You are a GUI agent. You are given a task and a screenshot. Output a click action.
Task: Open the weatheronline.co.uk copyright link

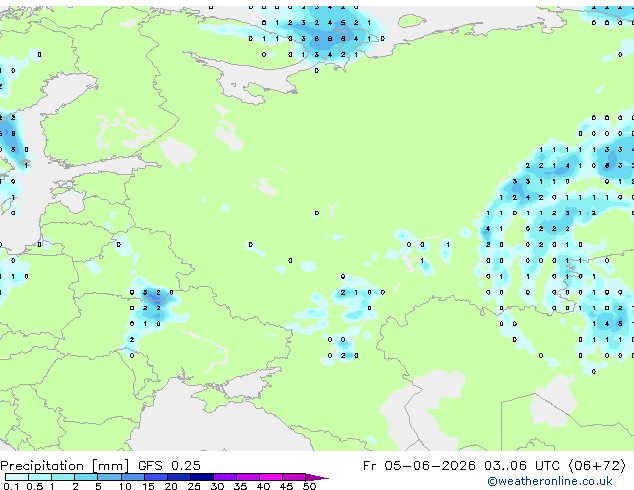pyautogui.click(x=550, y=481)
